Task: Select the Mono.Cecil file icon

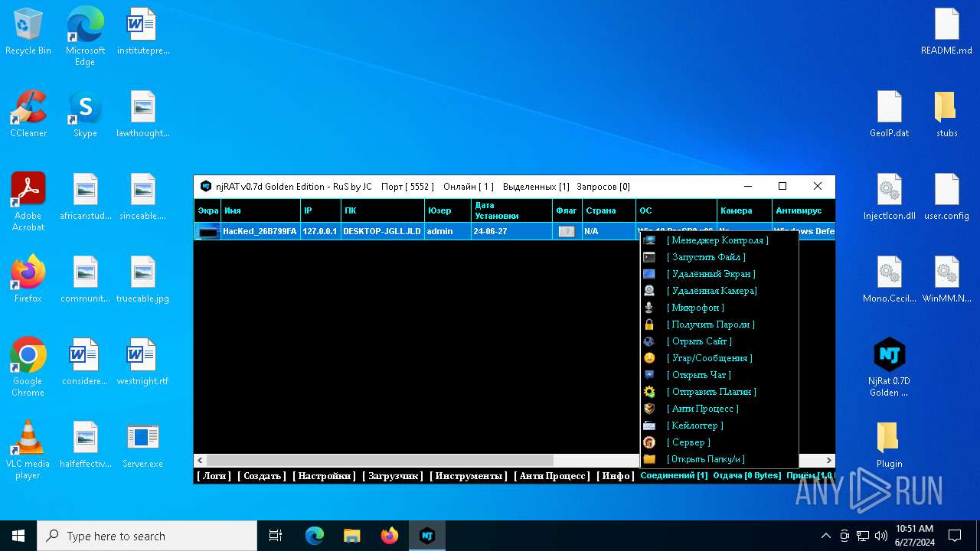Action: click(x=890, y=279)
